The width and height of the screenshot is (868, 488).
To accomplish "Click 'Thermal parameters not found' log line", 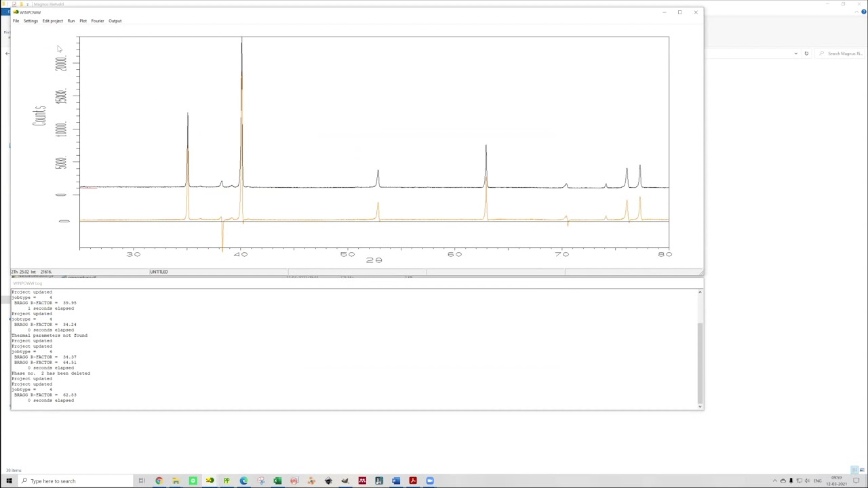I will click(x=50, y=335).
